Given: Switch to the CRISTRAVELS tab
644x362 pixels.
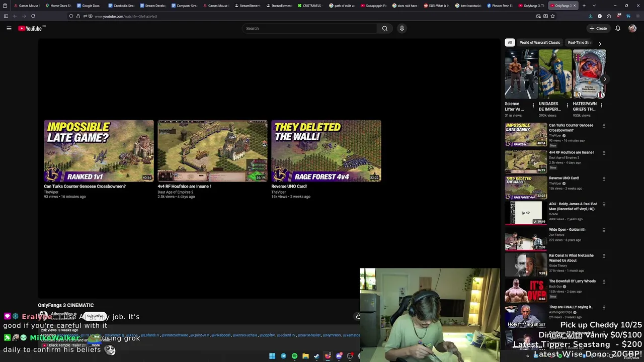Looking at the screenshot, I should click(309, 6).
